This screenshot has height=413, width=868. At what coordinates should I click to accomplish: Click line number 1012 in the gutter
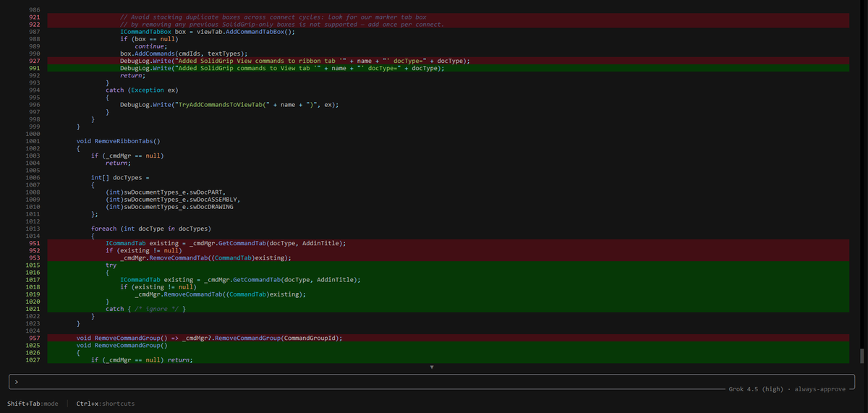[x=33, y=221]
